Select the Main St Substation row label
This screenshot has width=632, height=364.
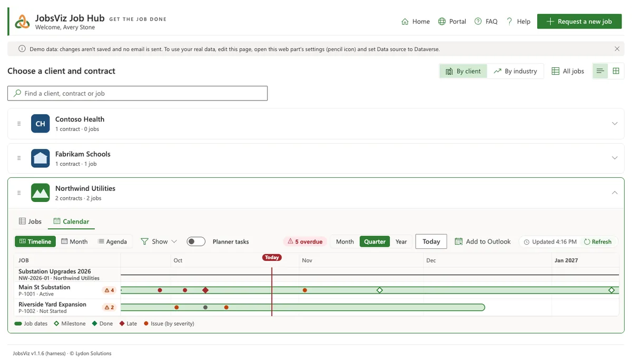tap(44, 290)
